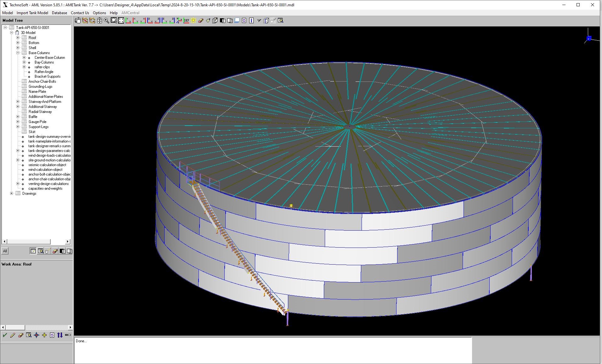Select the Gauge-Pole tree item
The width and height of the screenshot is (602, 364).
point(37,121)
